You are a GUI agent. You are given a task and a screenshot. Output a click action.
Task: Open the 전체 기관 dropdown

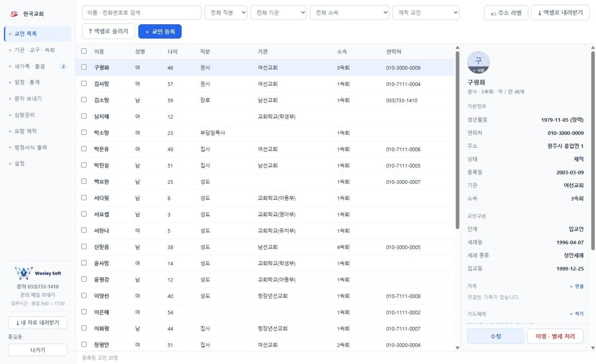click(279, 13)
